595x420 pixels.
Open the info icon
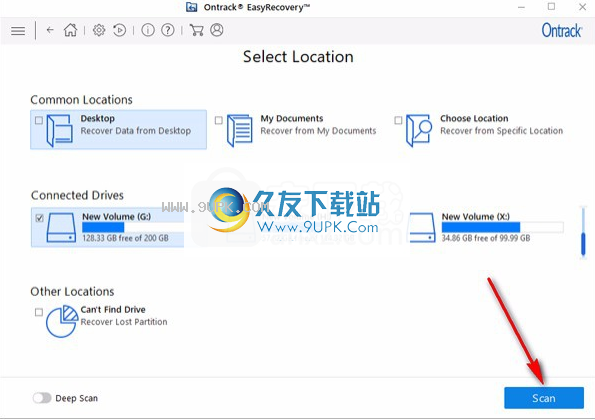point(148,30)
